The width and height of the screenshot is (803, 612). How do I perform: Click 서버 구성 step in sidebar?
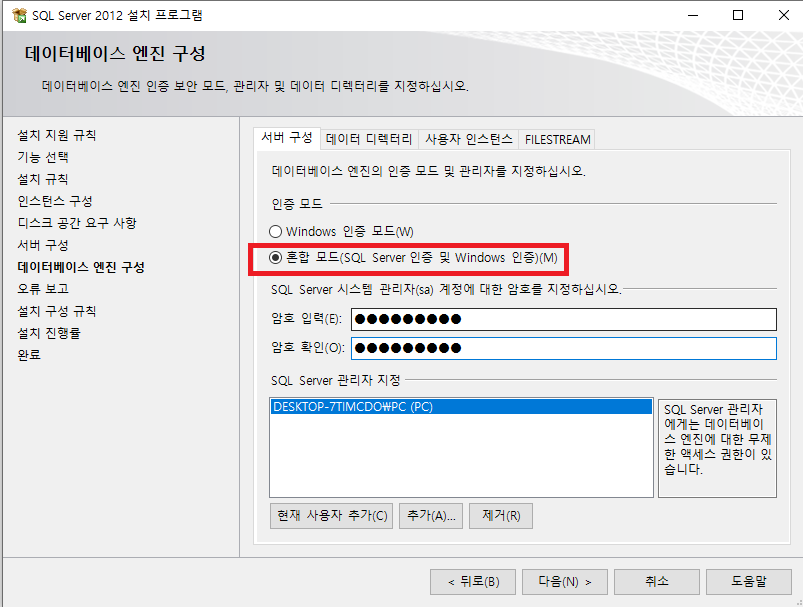pyautogui.click(x=43, y=245)
